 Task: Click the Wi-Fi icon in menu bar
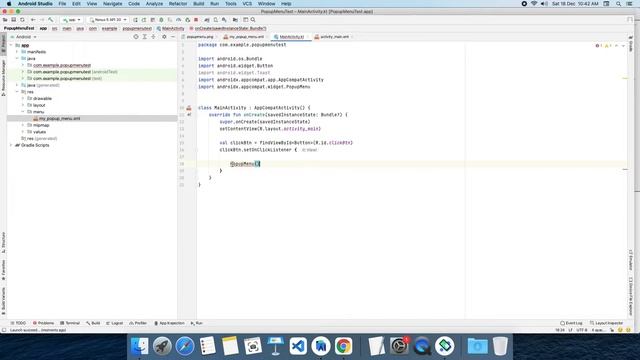[534, 4]
